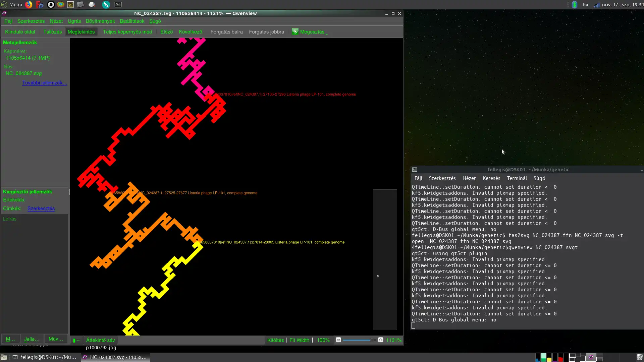Click the Megtekintés thumbnail view icon
The height and width of the screenshot is (362, 644).
point(81,32)
